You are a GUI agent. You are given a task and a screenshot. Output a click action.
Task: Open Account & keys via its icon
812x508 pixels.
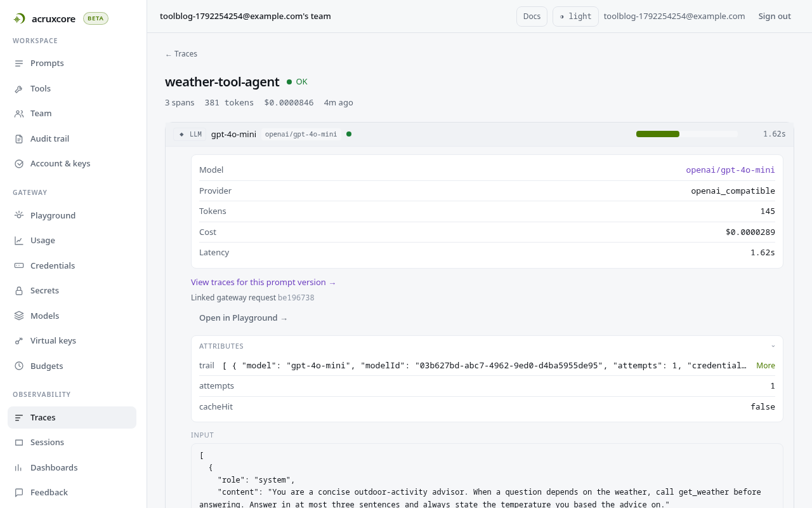[19, 164]
